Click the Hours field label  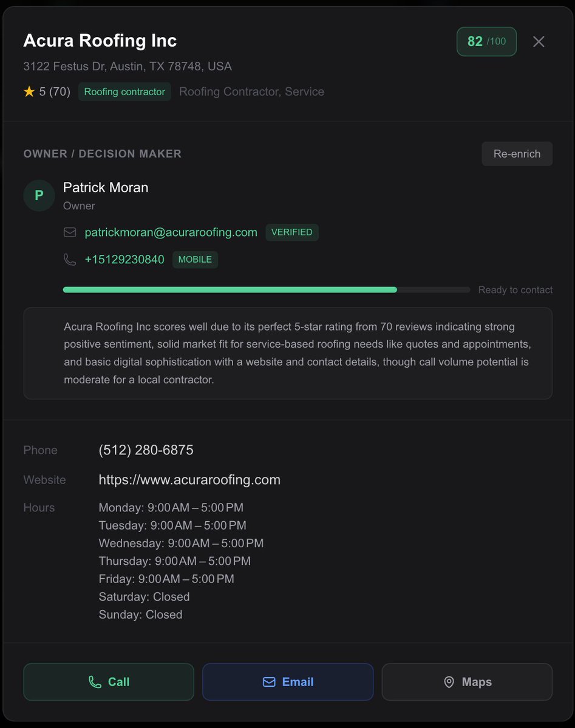pyautogui.click(x=39, y=508)
